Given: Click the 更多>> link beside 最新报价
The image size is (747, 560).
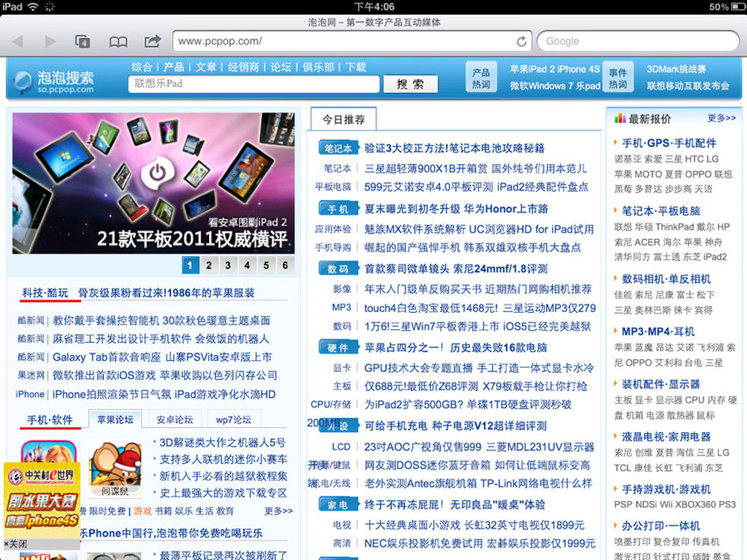Looking at the screenshot, I should (x=722, y=118).
